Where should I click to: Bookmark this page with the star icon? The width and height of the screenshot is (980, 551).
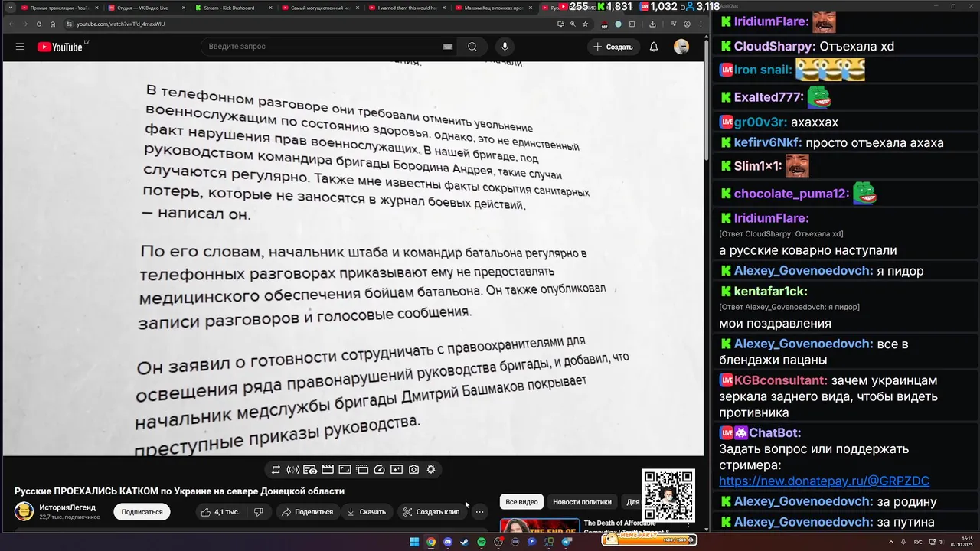585,24
